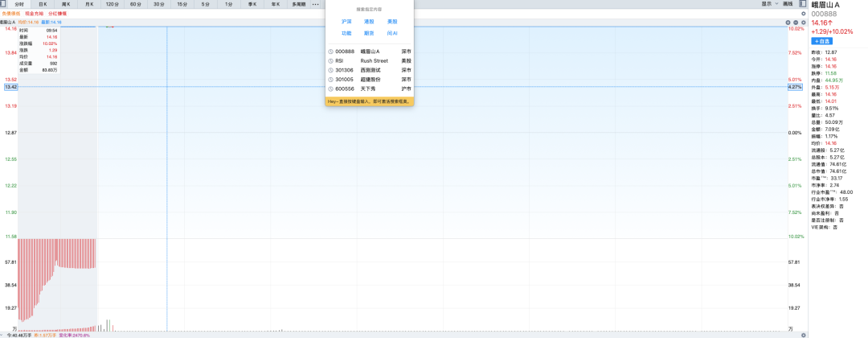Select the 5分 period tab
868x338 pixels.
pos(206,4)
